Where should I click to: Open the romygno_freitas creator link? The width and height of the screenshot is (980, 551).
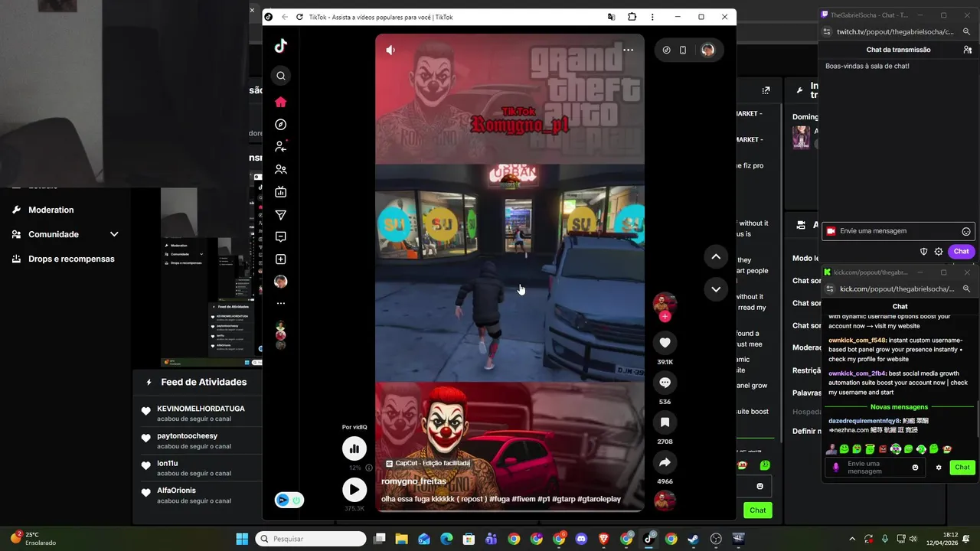(413, 481)
